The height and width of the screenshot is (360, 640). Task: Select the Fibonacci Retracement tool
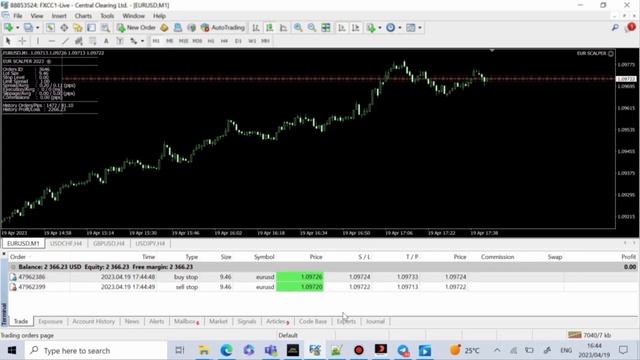click(93, 41)
